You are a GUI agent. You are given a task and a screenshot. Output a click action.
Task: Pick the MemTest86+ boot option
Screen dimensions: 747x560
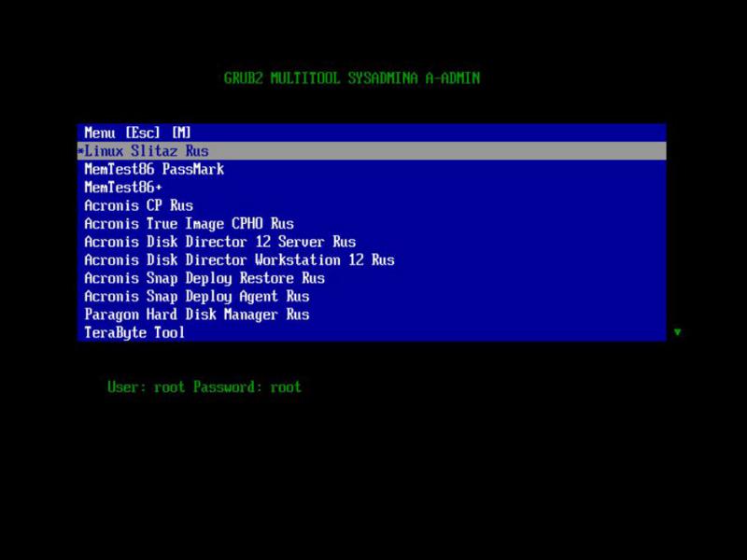(x=372, y=188)
